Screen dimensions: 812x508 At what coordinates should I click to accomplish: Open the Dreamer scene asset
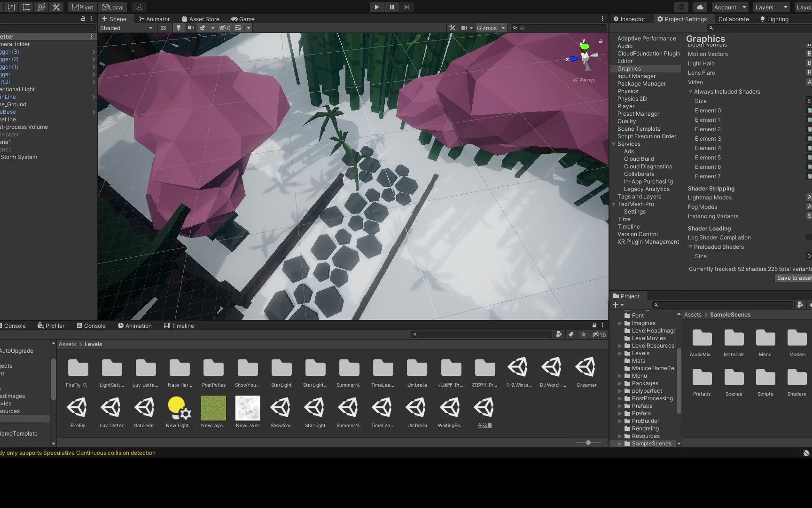point(586,372)
